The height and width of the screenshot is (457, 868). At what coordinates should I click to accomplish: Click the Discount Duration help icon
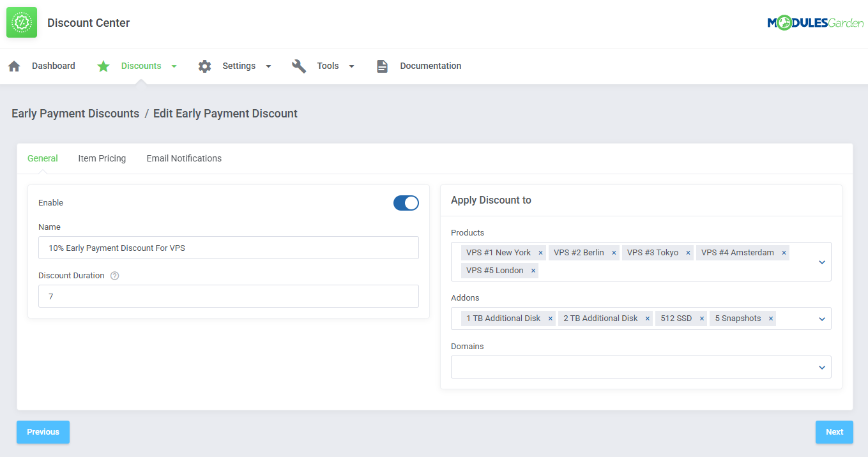pyautogui.click(x=114, y=275)
